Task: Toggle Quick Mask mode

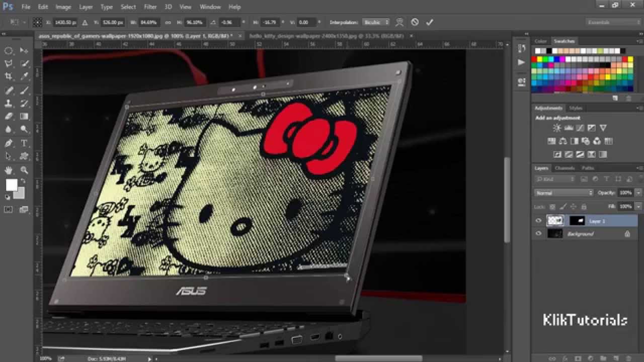Action: pos(9,210)
